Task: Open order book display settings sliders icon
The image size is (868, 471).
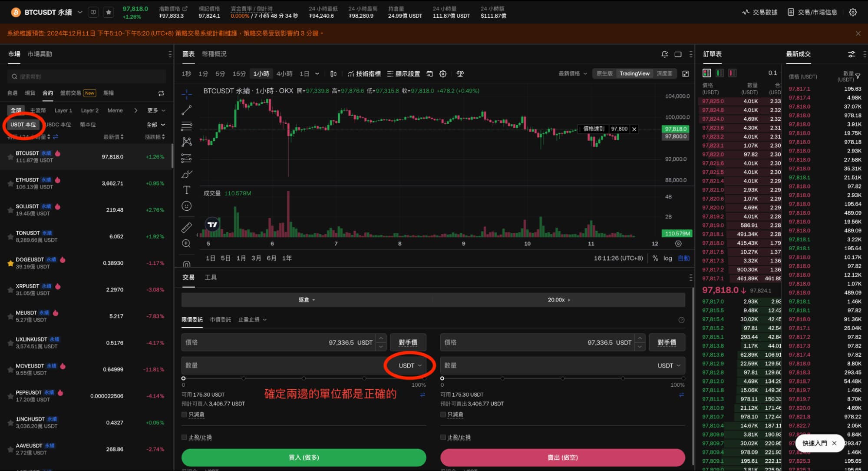Action: click(x=851, y=54)
